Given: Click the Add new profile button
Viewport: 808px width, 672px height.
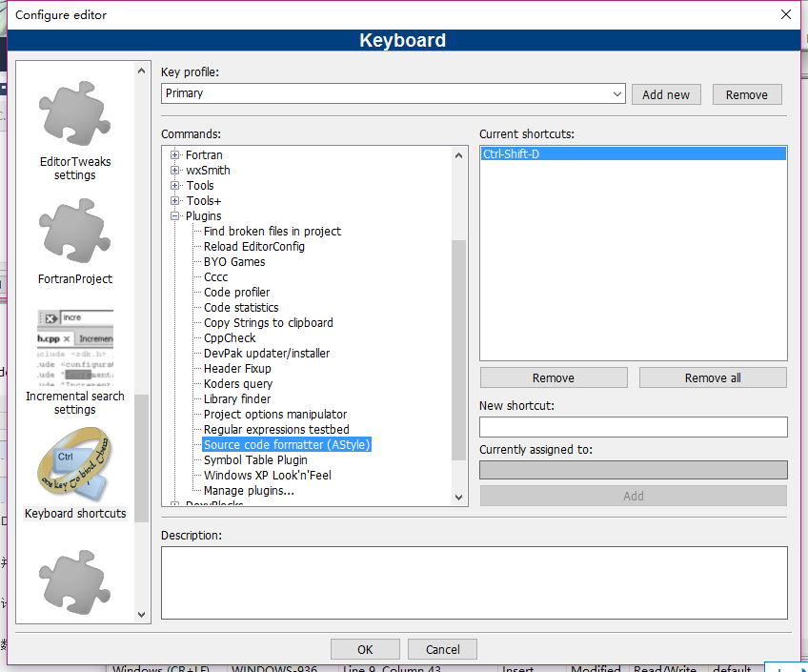Looking at the screenshot, I should point(666,94).
